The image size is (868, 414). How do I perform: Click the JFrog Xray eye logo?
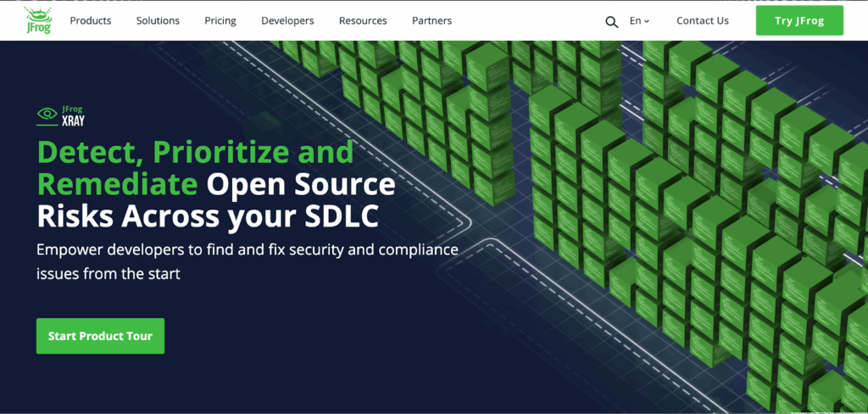click(61, 116)
